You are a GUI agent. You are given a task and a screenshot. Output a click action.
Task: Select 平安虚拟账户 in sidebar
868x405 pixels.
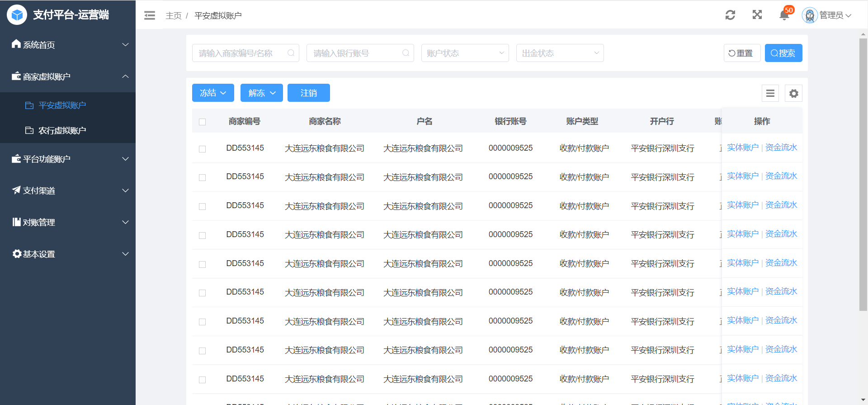coord(68,105)
